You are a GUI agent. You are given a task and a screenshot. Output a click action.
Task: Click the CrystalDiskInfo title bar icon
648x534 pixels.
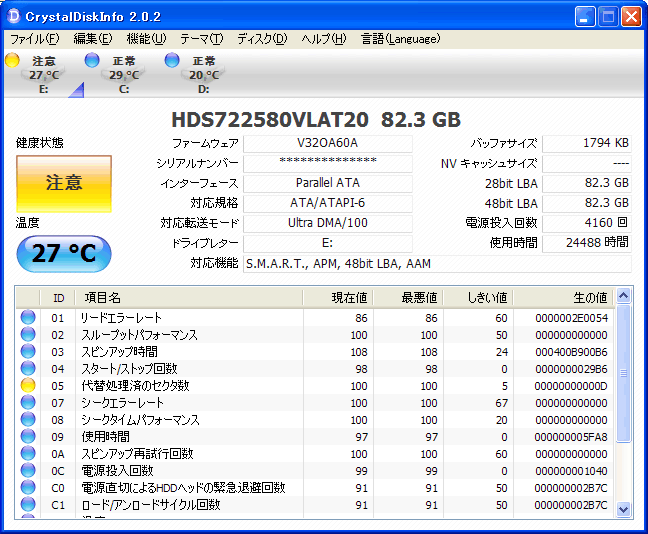pyautogui.click(x=14, y=17)
